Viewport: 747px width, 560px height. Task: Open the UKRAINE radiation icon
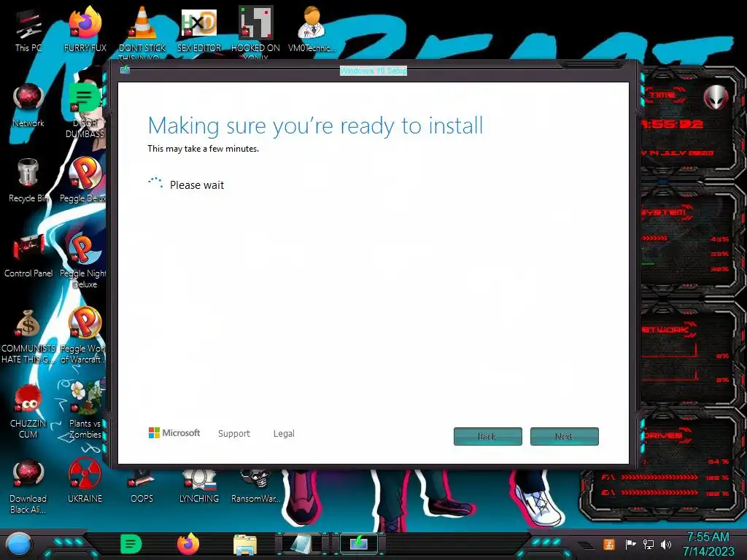(85, 481)
